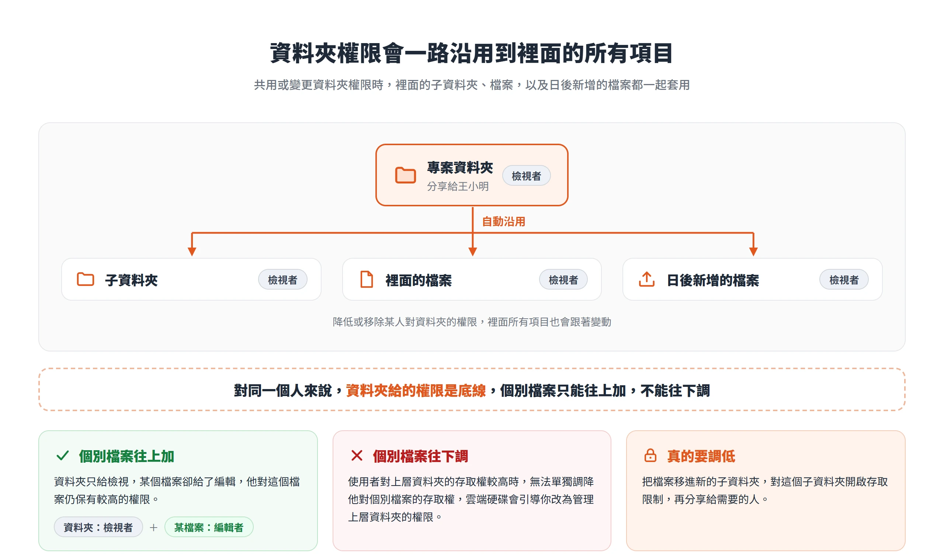The width and height of the screenshot is (944, 560).
Task: Click the main heading 資料夾權限會一路沿用到裡面的所有項目
Action: tap(472, 53)
